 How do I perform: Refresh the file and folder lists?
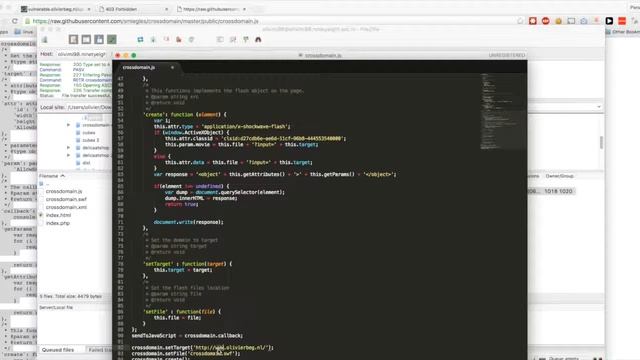coord(140,40)
